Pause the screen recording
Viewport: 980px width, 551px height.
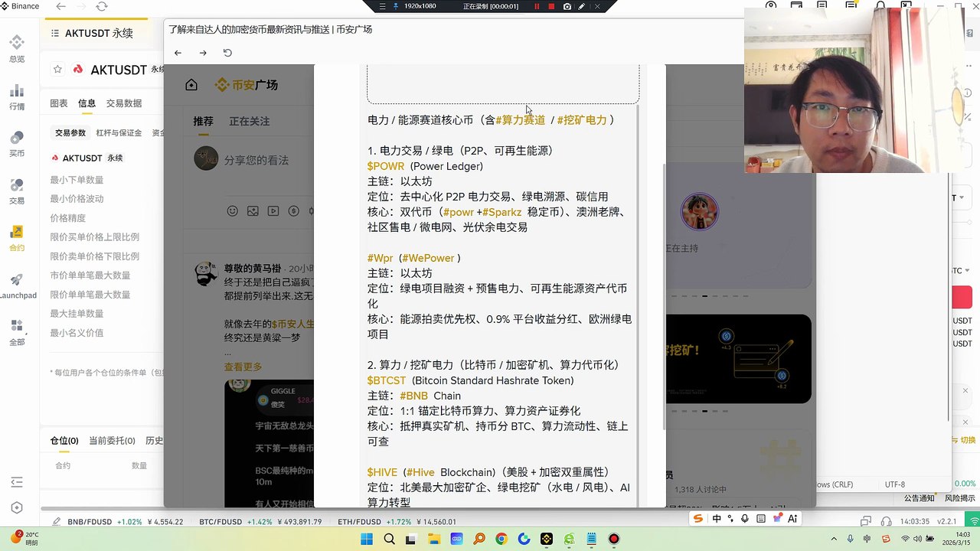point(537,6)
